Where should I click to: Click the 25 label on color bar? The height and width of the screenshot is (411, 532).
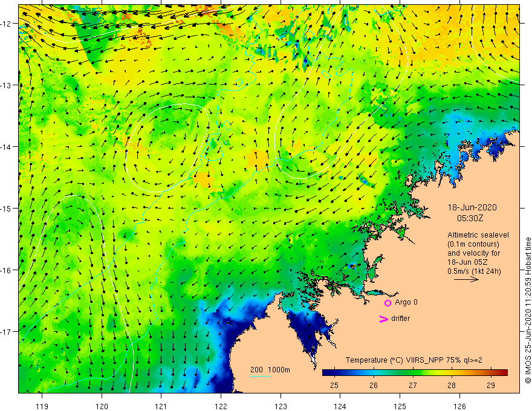pos(334,386)
